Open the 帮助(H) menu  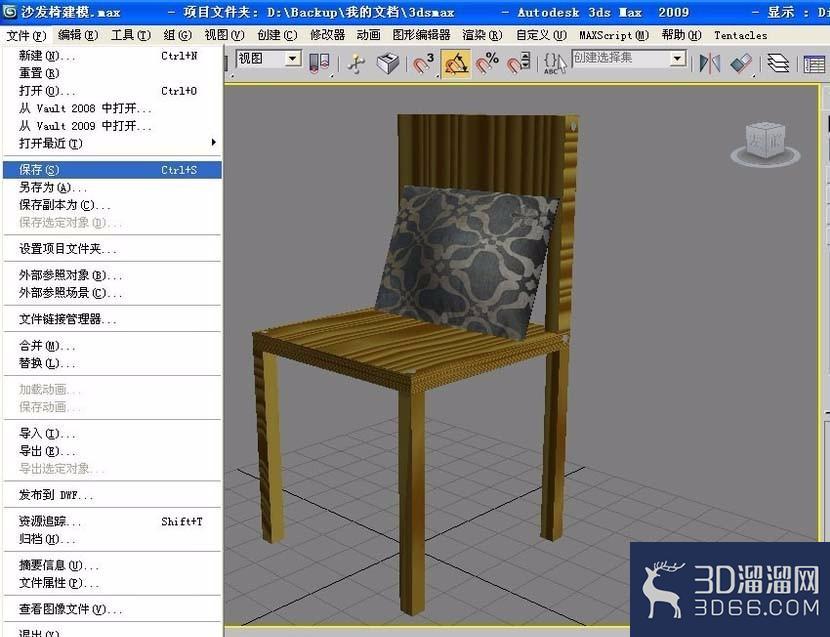[x=681, y=35]
